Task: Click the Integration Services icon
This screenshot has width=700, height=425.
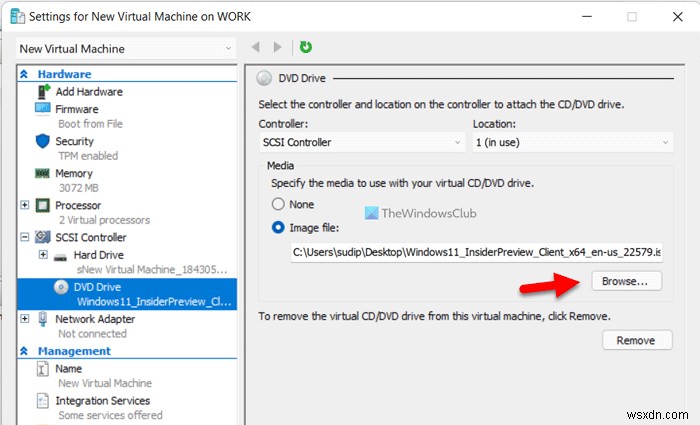Action: (x=42, y=400)
